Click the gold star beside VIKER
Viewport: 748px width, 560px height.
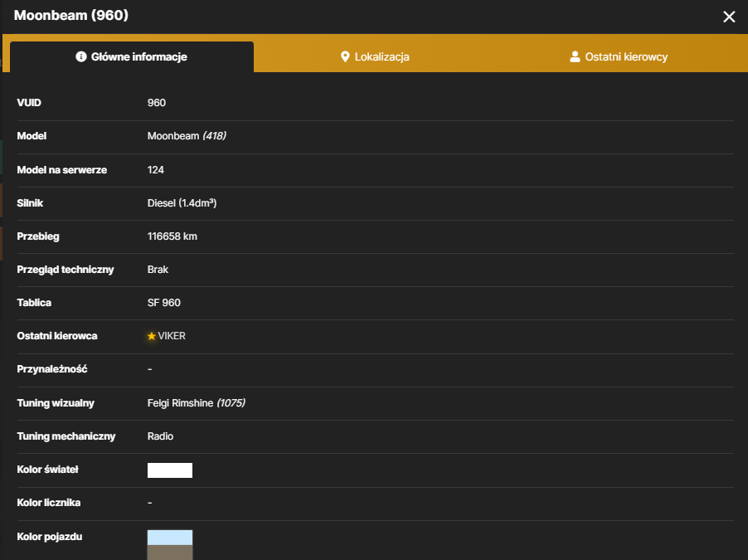152,336
